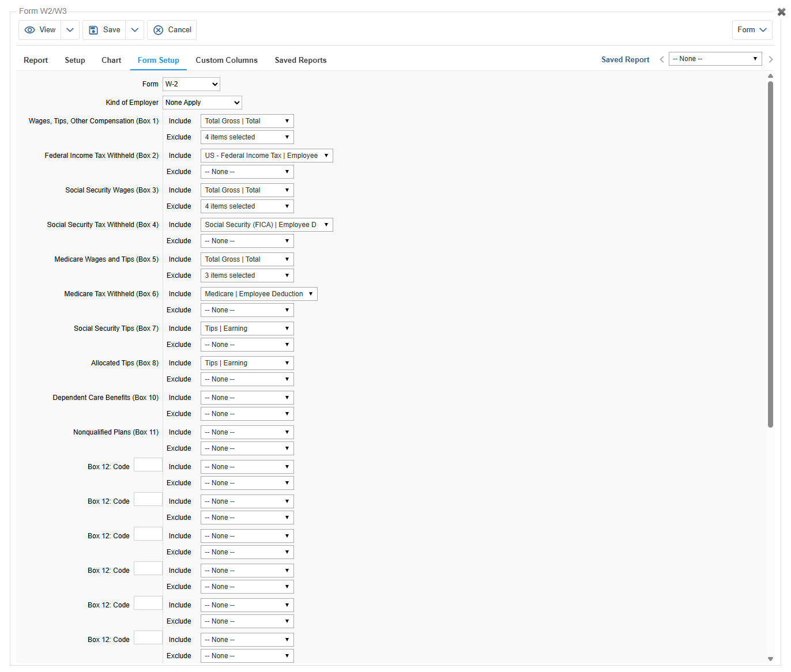Go to next saved report arrow
The height and width of the screenshot is (672, 791).
pyautogui.click(x=771, y=59)
